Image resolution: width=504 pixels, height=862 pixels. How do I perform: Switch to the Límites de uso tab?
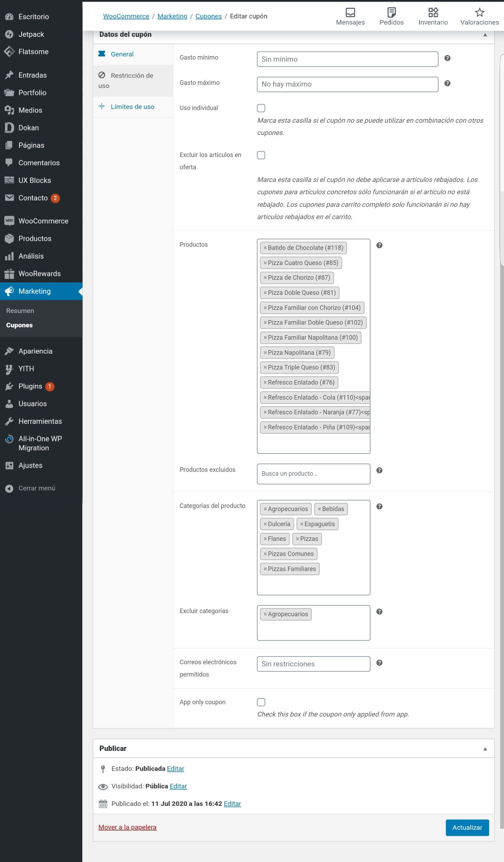pyautogui.click(x=133, y=107)
